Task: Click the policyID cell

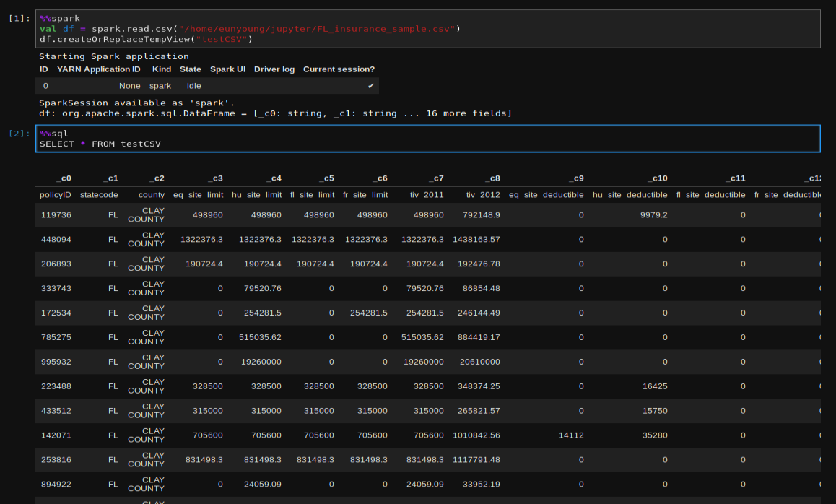Action: (x=56, y=195)
